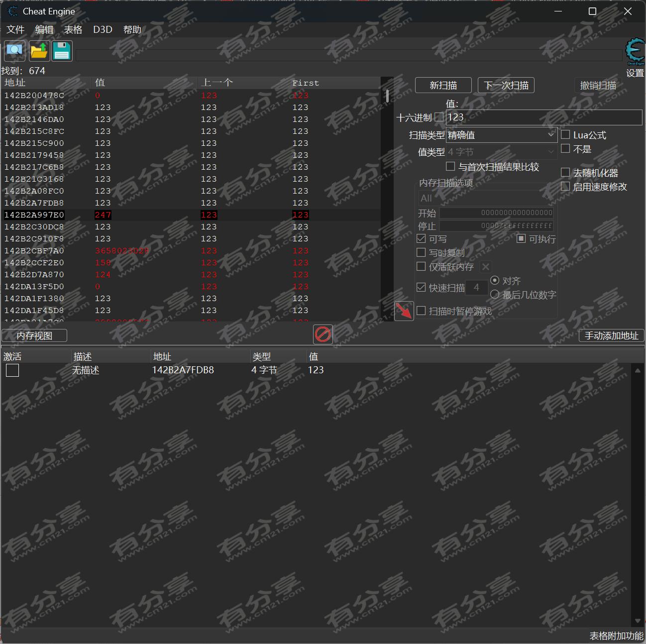The image size is (646, 644).
Task: Click the 设置 settings label
Action: click(x=635, y=73)
